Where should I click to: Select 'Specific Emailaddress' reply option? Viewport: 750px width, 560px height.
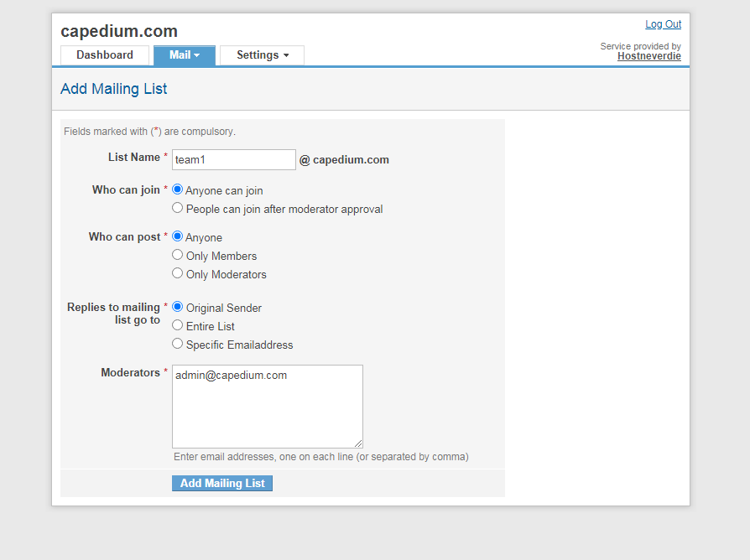[x=177, y=344]
